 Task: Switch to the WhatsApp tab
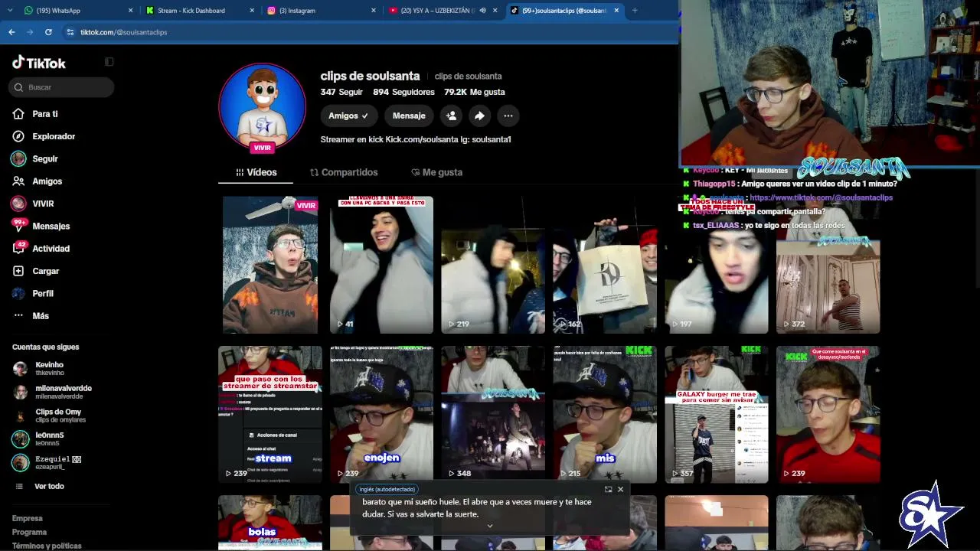point(77,11)
